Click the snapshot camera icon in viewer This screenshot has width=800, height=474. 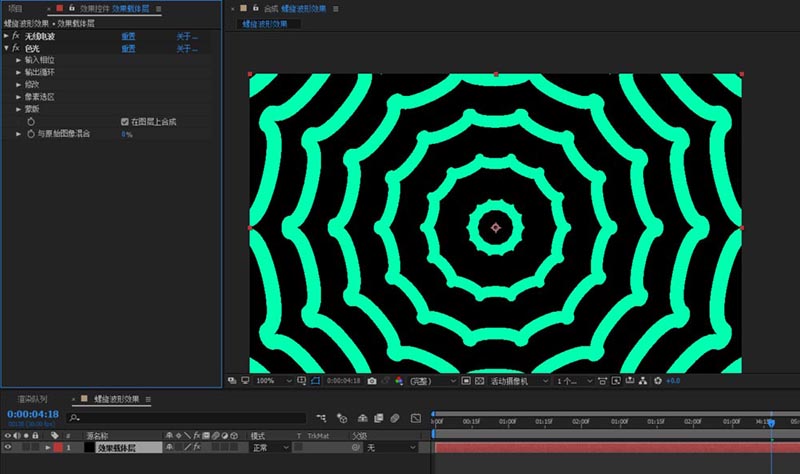tap(372, 381)
